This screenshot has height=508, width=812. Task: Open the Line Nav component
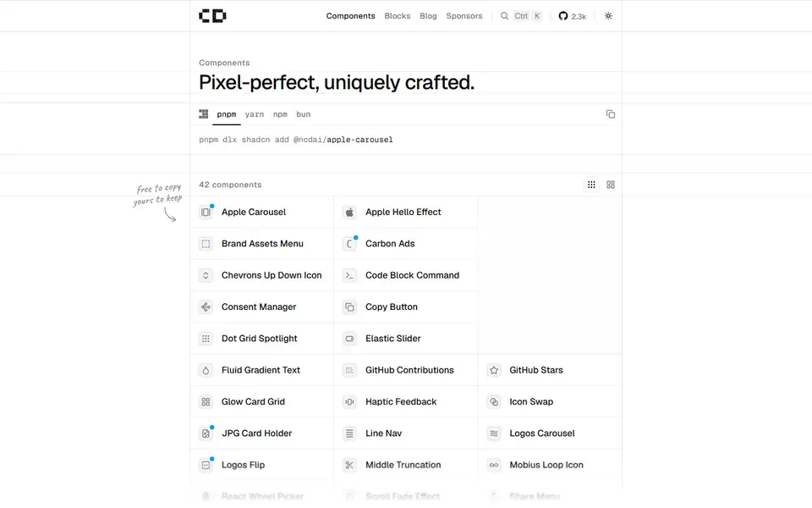405,433
